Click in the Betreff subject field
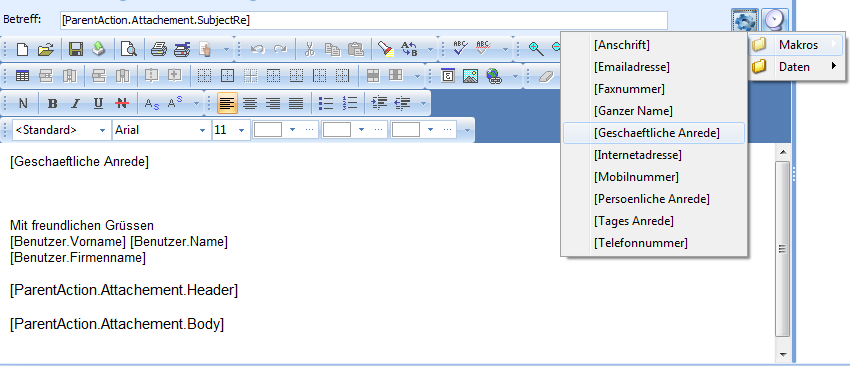The width and height of the screenshot is (850, 366). 364,21
